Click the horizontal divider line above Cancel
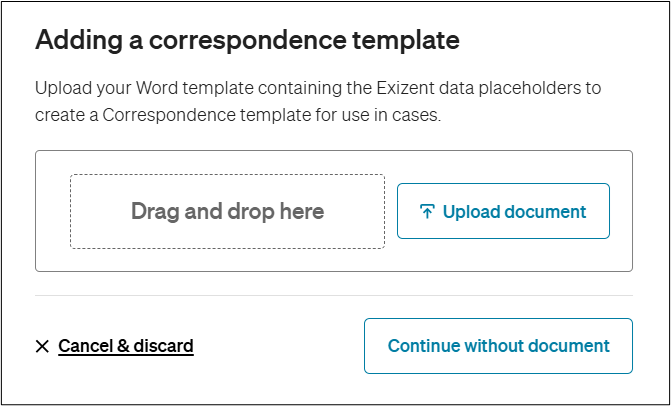Screen dimensions: 671x406 (334, 296)
